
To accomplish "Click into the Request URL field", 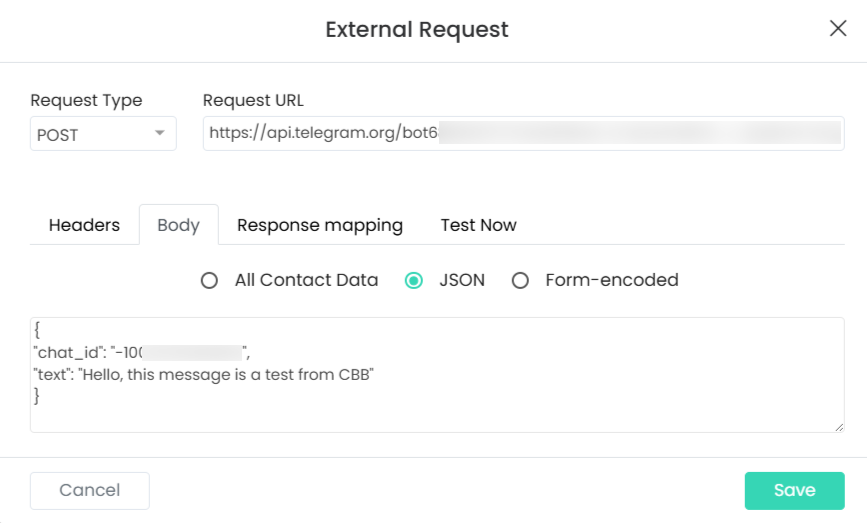I will pos(523,134).
